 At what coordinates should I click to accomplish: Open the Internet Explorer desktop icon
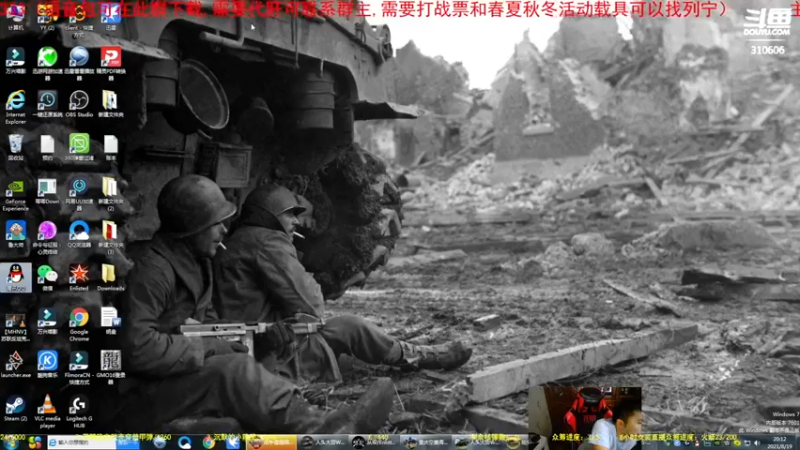click(15, 107)
